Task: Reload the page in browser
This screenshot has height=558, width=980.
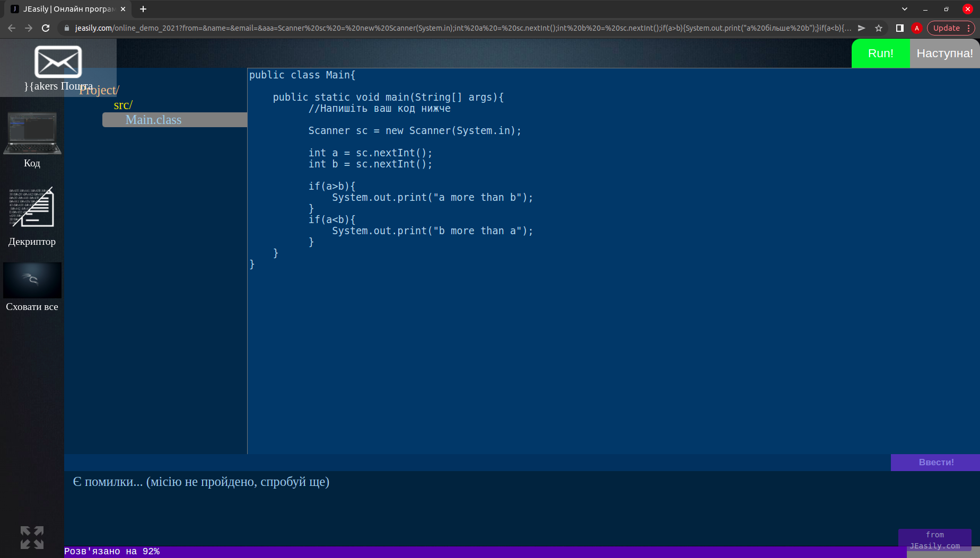Action: (46, 28)
